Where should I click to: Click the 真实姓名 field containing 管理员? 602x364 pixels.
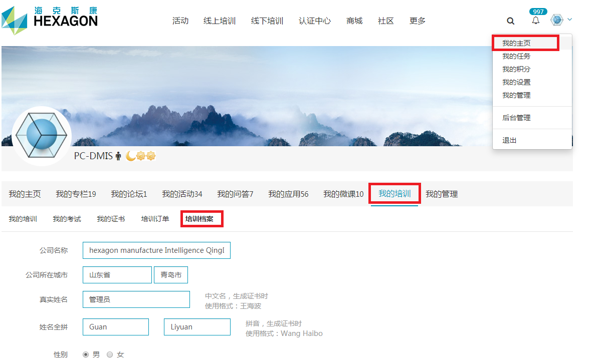[136, 299]
